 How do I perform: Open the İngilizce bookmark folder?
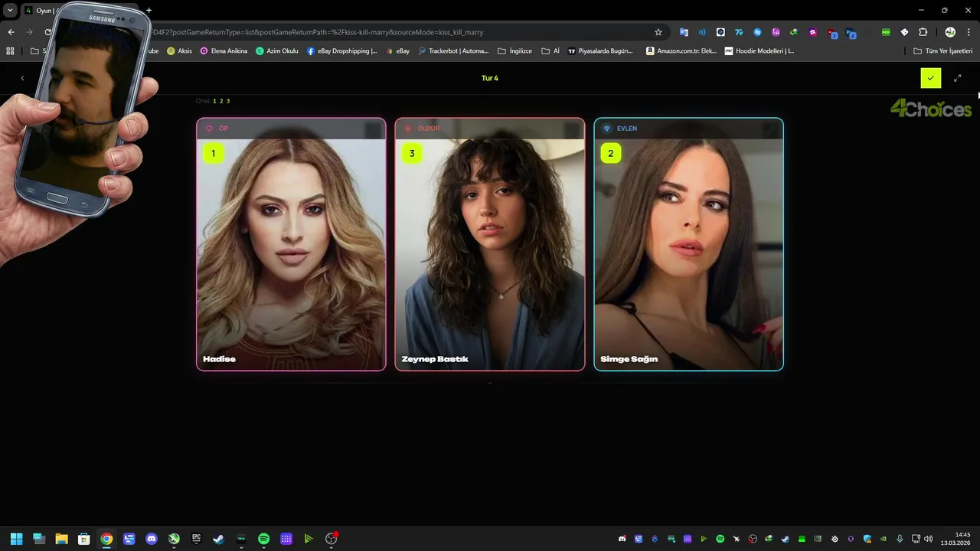coord(514,51)
